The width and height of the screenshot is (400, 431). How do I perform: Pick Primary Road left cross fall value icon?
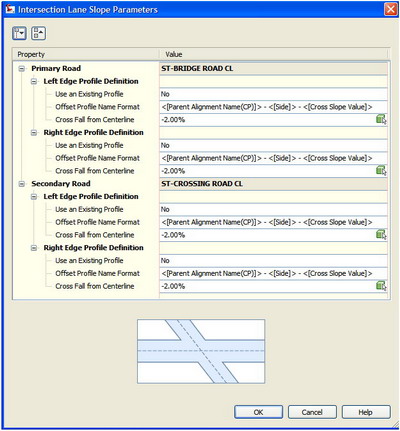(x=381, y=119)
